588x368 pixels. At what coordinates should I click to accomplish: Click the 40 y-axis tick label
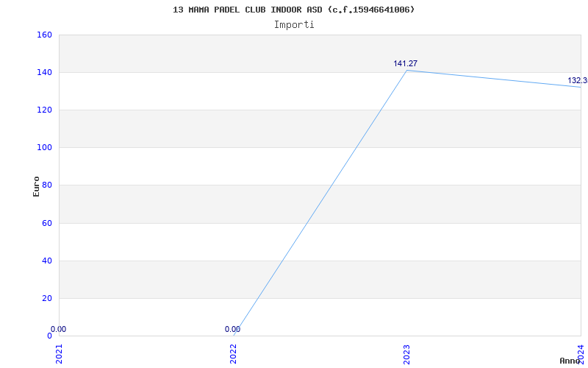pos(46,261)
